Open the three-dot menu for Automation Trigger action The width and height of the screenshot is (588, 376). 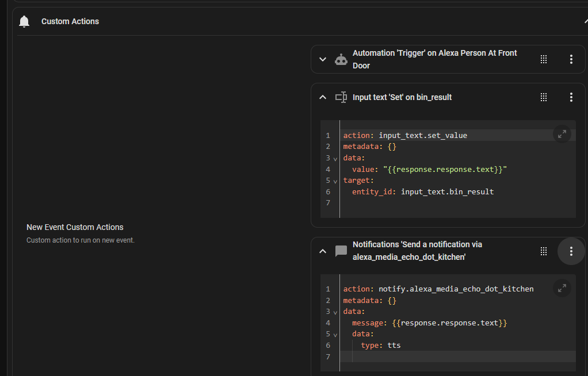click(x=571, y=59)
